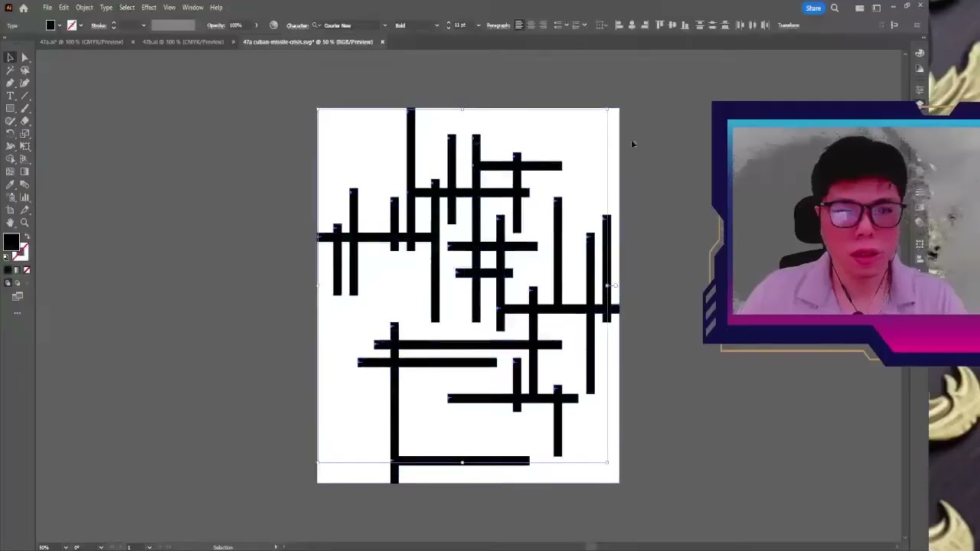Pick the Scale tool

(24, 133)
